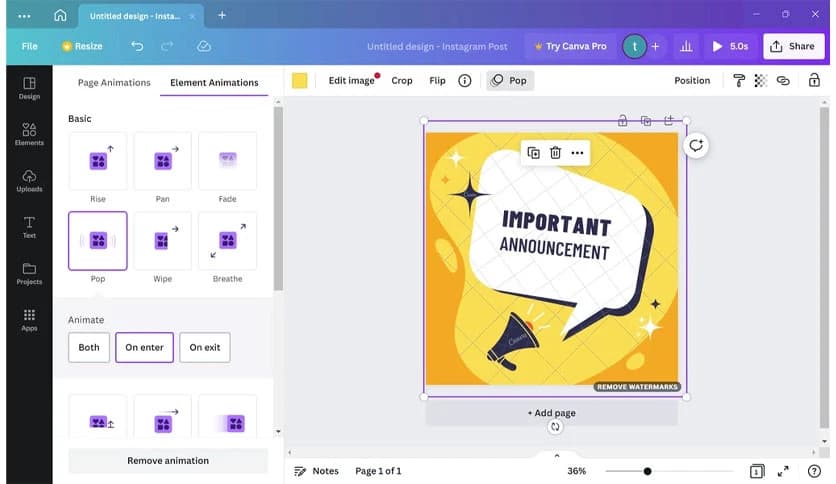Image resolution: width=836 pixels, height=484 pixels.
Task: Open the Apps sidebar panel
Action: click(x=29, y=320)
